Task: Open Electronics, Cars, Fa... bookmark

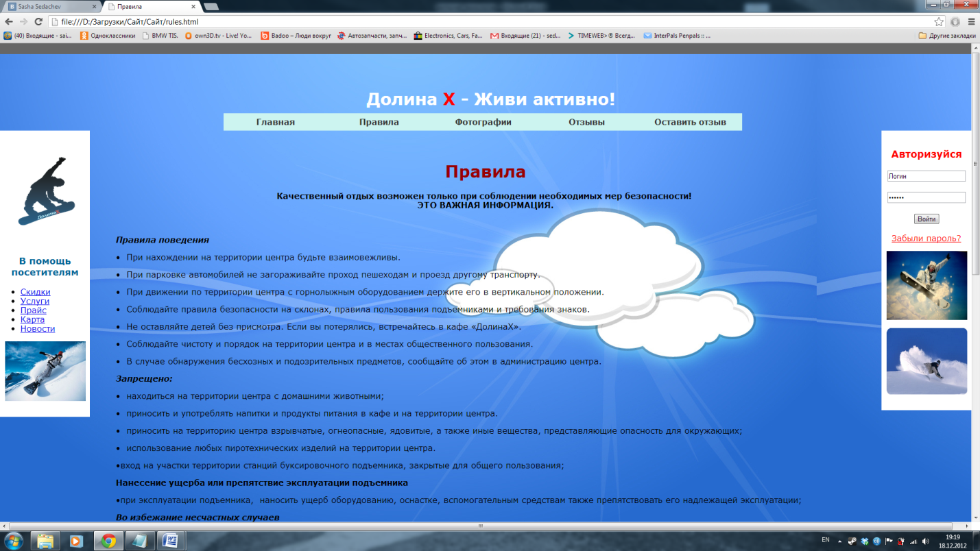Action: click(x=449, y=36)
